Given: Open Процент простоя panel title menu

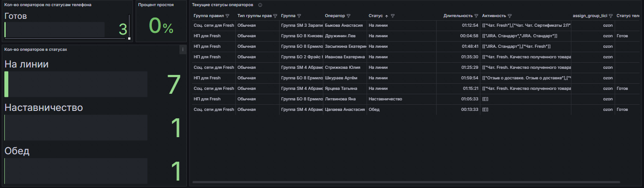Looking at the screenshot, I should 156,5.
